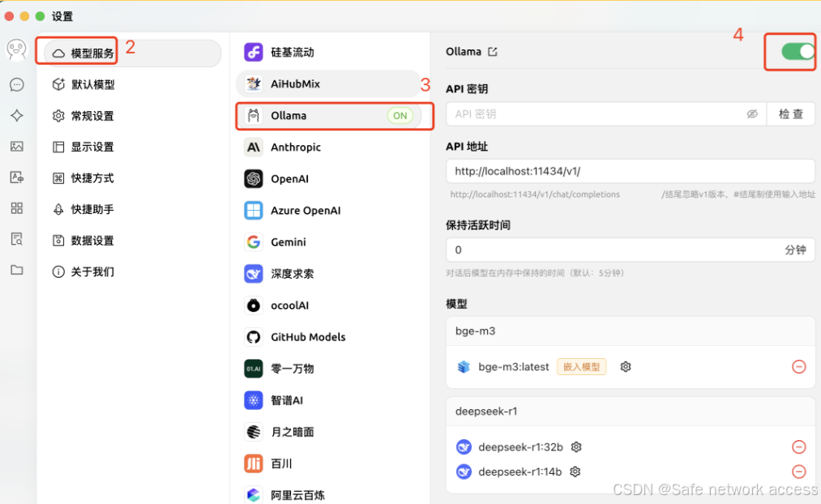This screenshot has width=821, height=504.
Task: Open the 数据设置 settings menu
Action: (133, 240)
